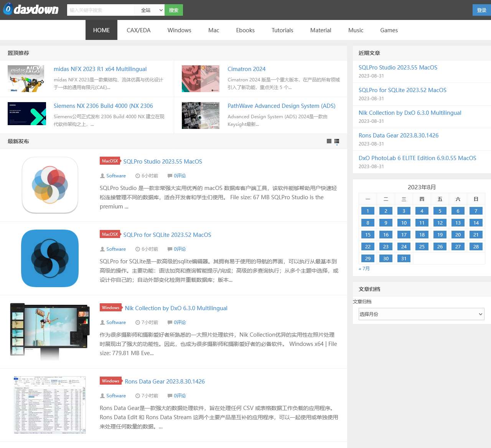The width and height of the screenshot is (491, 448).
Task: Open Ebooks navigation menu
Action: [x=245, y=30]
